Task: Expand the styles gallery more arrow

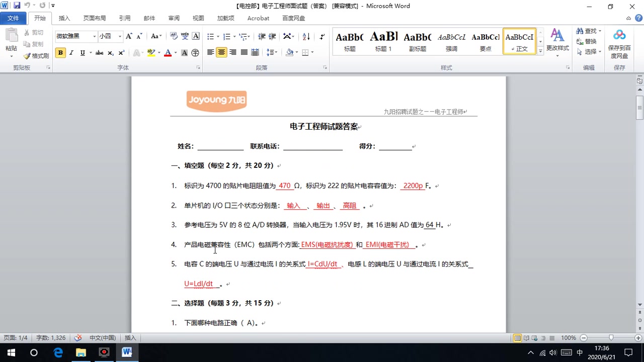Action: 540,51
